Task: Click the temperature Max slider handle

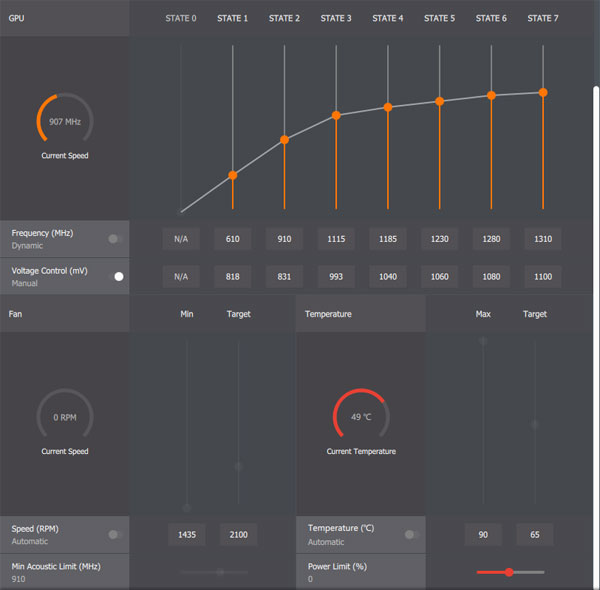Action: (483, 341)
